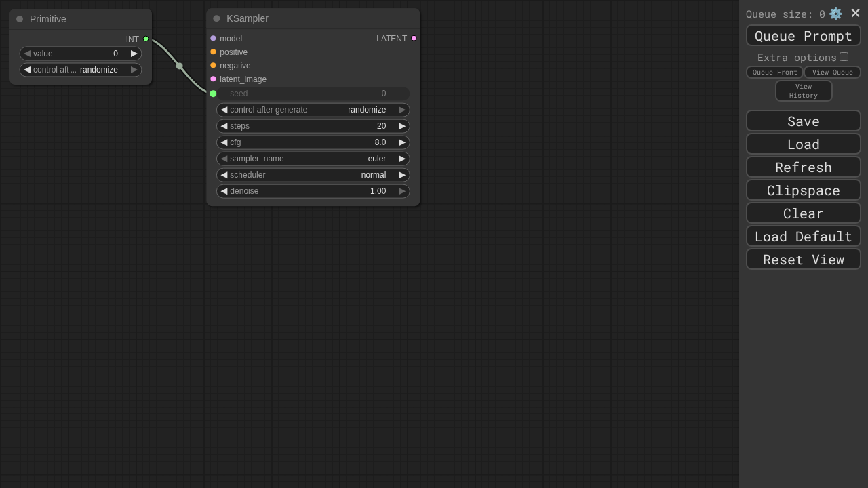Click the positive input socket on KSampler
Viewport: 868px width, 488px height.
(x=213, y=52)
